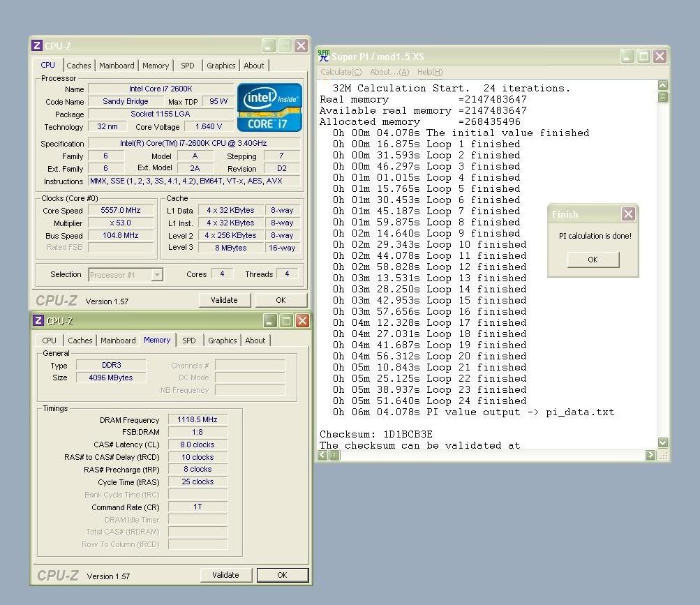
Task: Click the Max TDP value '95 W'
Action: click(218, 101)
